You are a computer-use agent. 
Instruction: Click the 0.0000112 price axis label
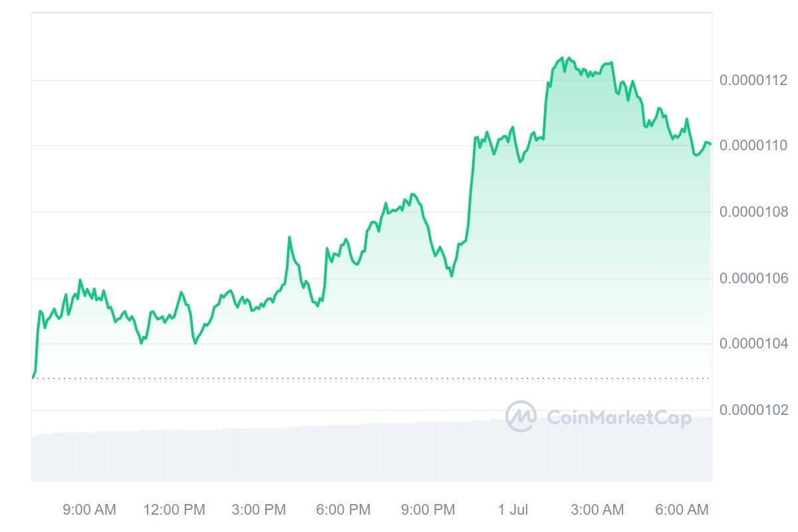click(x=753, y=80)
